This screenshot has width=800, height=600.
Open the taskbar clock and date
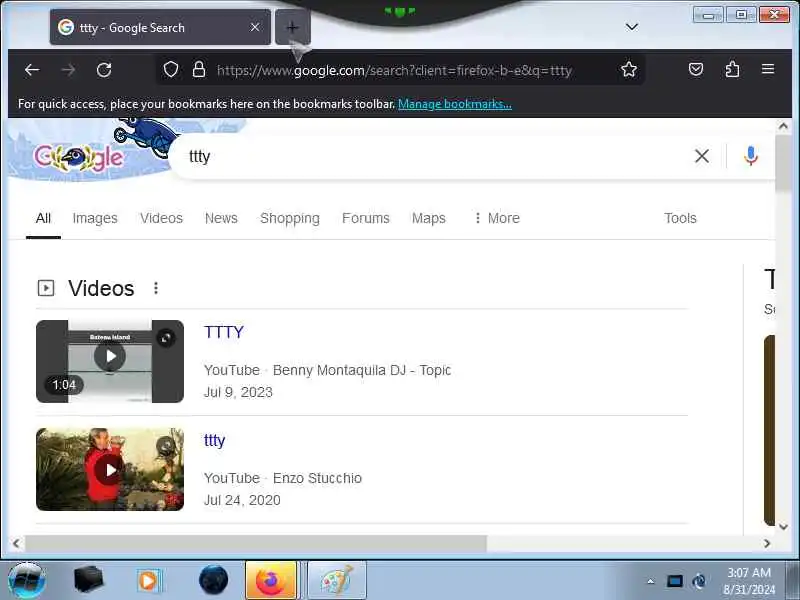tap(749, 581)
